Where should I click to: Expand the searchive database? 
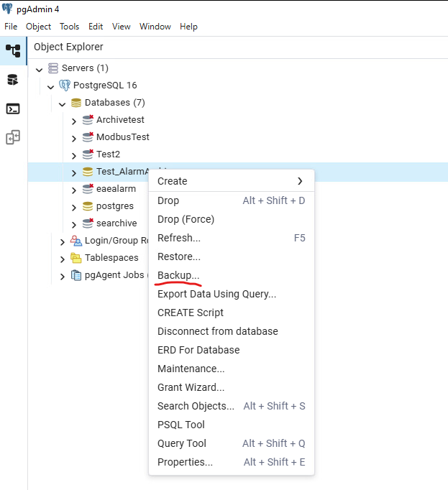click(74, 225)
